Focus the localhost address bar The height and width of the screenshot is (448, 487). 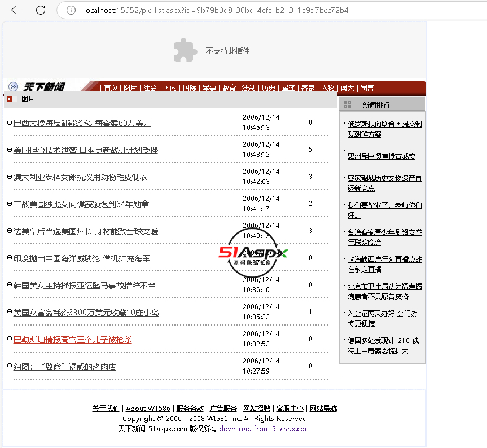click(216, 10)
